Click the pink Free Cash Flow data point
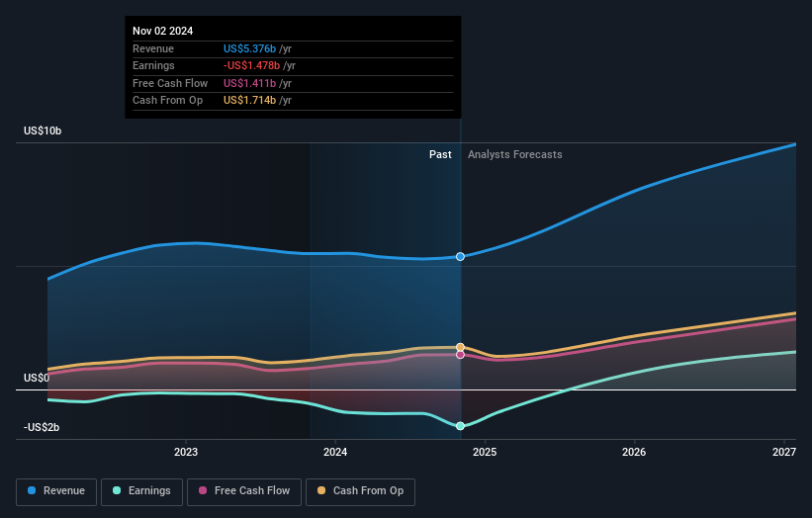 click(460, 355)
